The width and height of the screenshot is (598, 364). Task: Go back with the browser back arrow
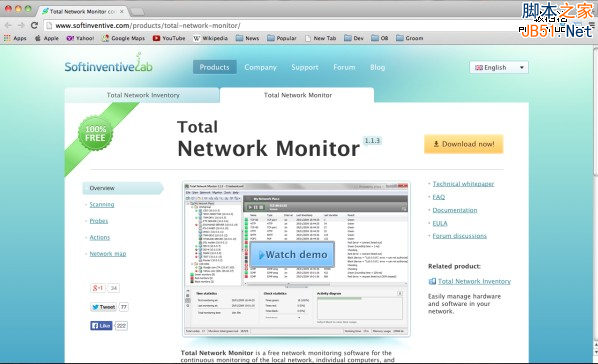point(8,25)
